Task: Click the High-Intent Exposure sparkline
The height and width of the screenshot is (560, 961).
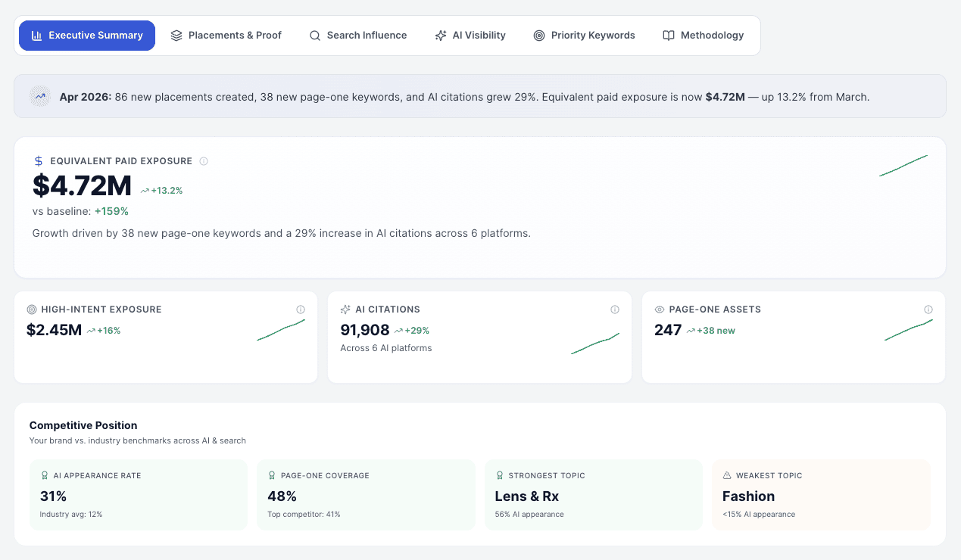Action: (x=281, y=330)
